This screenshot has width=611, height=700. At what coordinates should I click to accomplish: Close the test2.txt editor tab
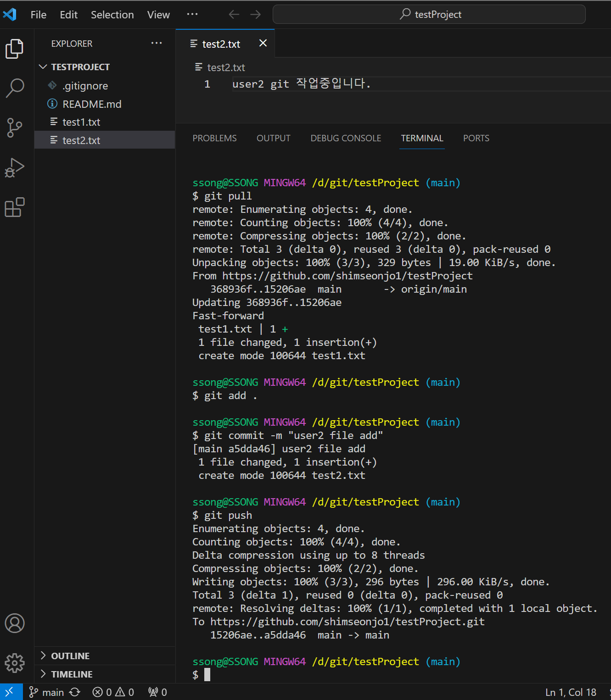[263, 43]
